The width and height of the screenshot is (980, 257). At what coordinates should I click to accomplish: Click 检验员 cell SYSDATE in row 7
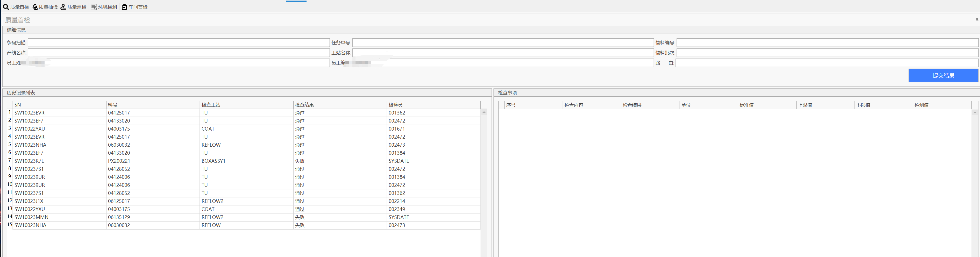tap(434, 161)
